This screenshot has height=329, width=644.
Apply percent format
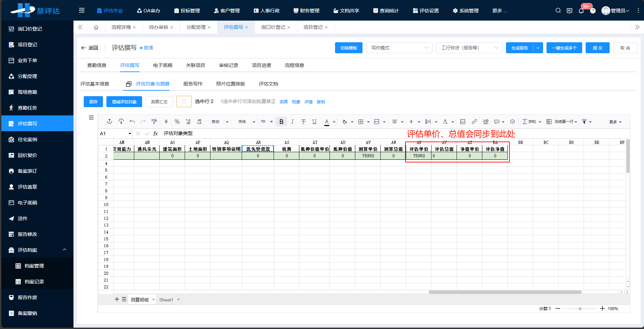177,122
